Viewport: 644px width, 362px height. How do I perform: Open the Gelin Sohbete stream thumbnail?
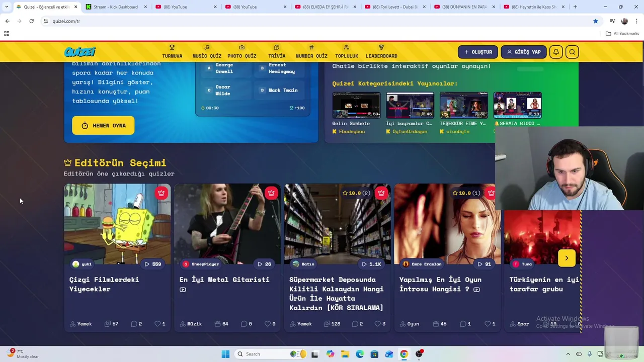(356, 105)
